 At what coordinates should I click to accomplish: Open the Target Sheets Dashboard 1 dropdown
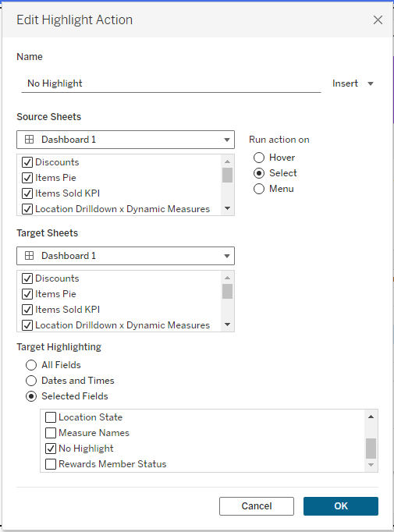(126, 256)
